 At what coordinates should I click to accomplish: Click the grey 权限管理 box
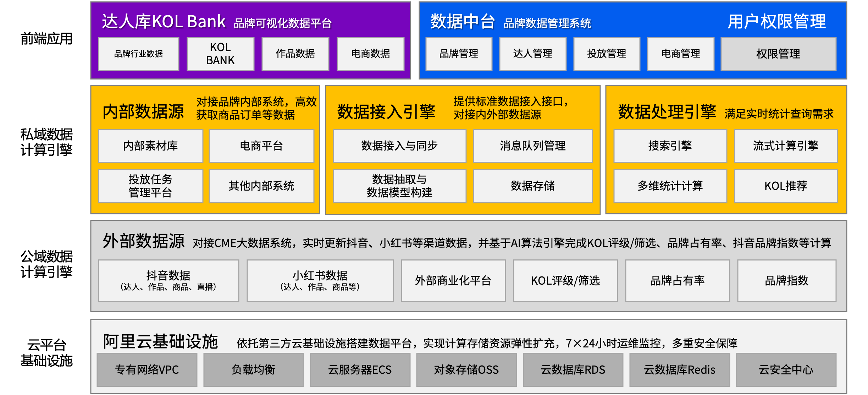coord(778,54)
